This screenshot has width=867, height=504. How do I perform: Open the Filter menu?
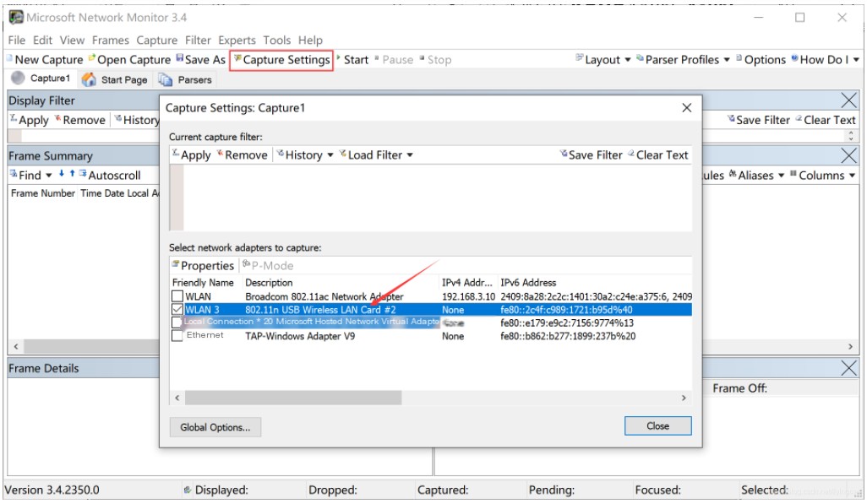click(x=198, y=40)
